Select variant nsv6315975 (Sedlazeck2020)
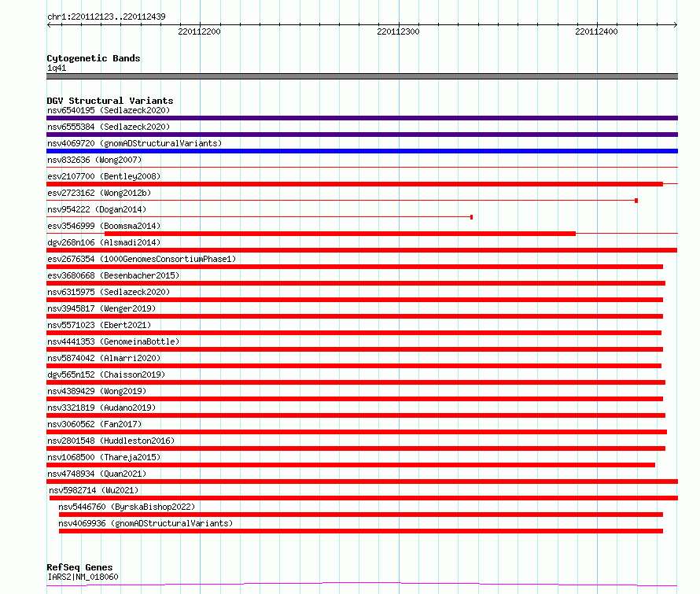This screenshot has width=700, height=594. click(x=109, y=292)
